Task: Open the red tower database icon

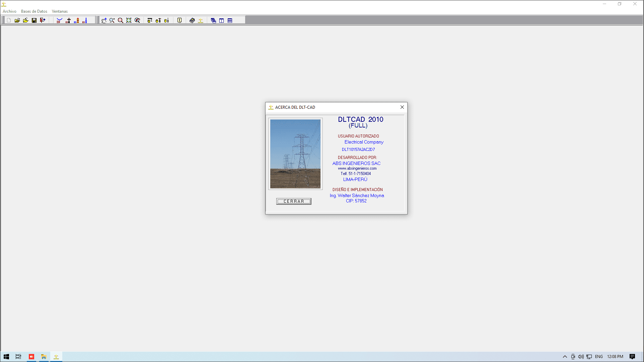Action: coord(77,20)
